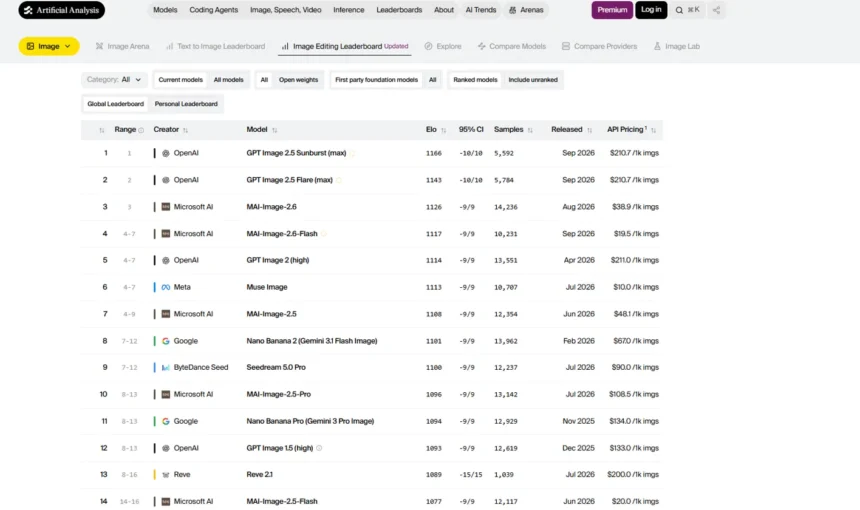The width and height of the screenshot is (860, 510).
Task: Select All weights filter option
Action: point(264,80)
